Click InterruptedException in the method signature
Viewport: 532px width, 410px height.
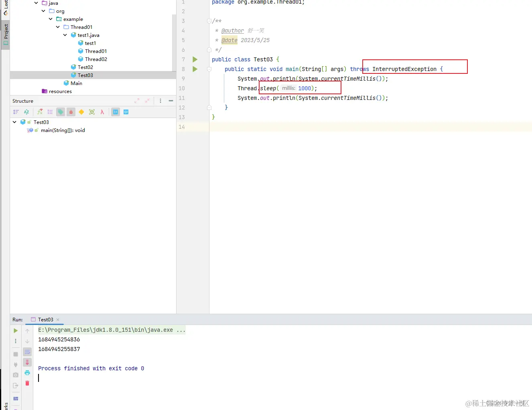404,69
